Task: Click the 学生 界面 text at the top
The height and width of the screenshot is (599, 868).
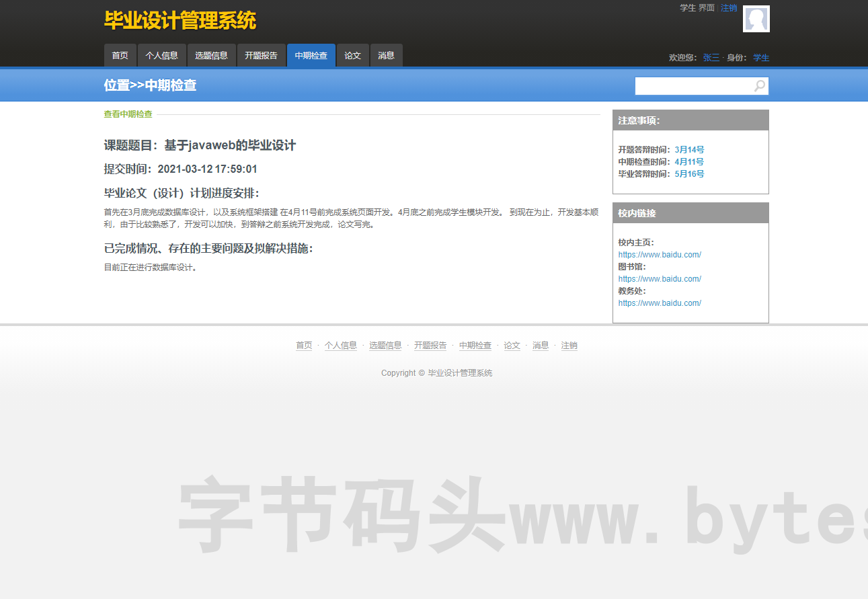Action: (x=697, y=8)
